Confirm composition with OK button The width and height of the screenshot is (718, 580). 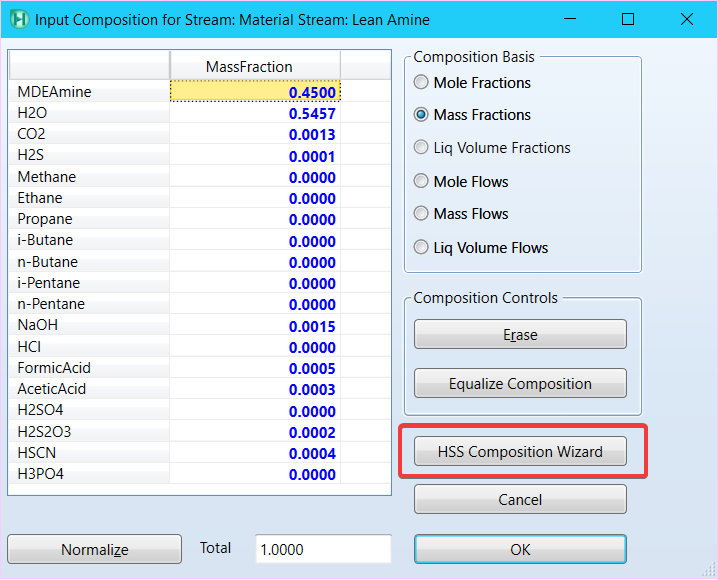[x=520, y=549]
